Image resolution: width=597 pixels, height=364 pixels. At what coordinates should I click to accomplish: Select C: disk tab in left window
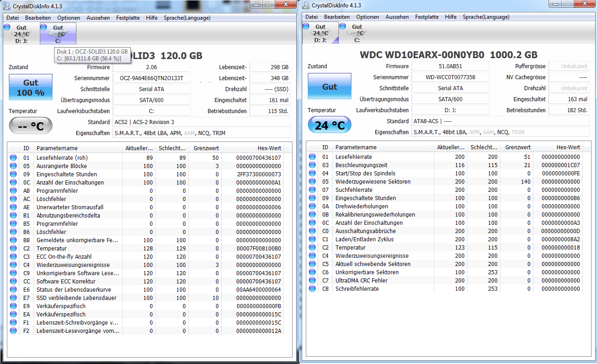[x=58, y=34]
